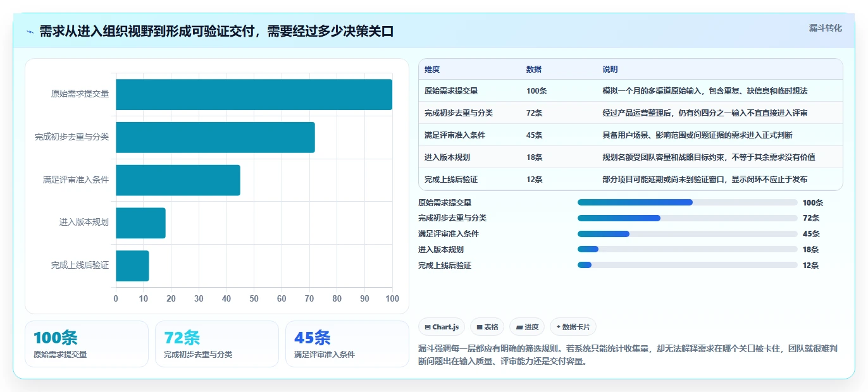Click the 12条 progress bar
The width and height of the screenshot is (868, 392).
(x=687, y=265)
